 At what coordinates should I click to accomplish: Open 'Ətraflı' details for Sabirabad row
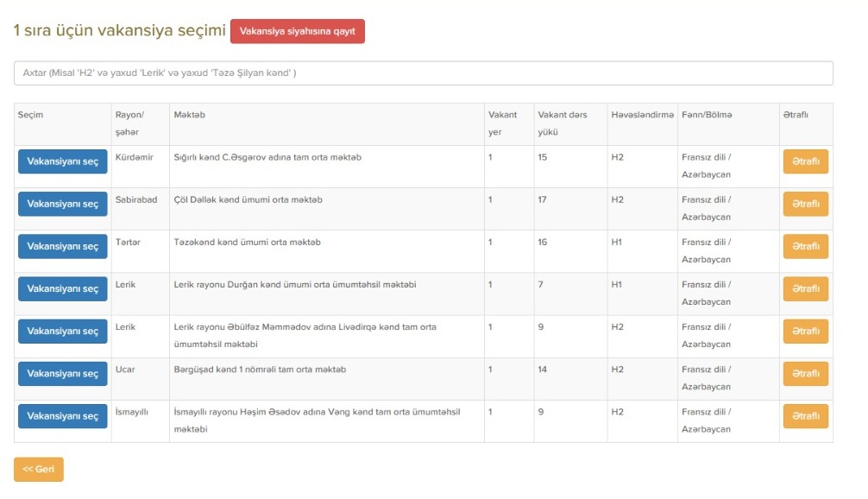coord(806,204)
